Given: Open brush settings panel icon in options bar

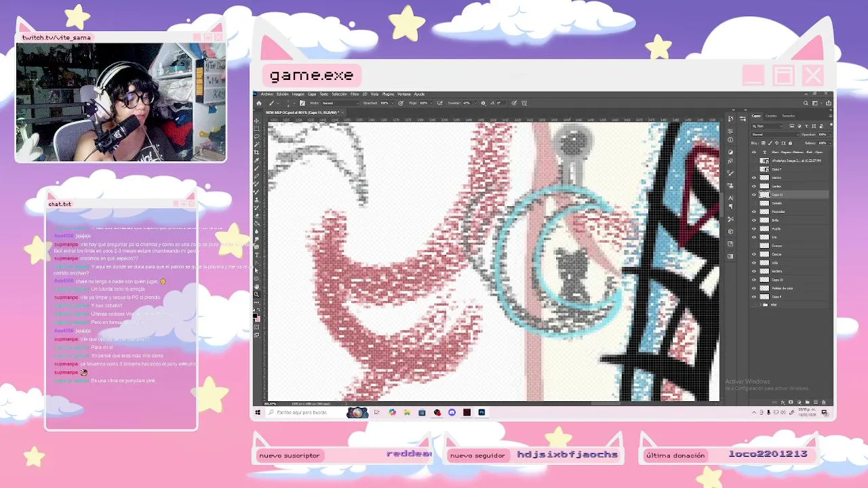Looking at the screenshot, I should click(x=302, y=103).
